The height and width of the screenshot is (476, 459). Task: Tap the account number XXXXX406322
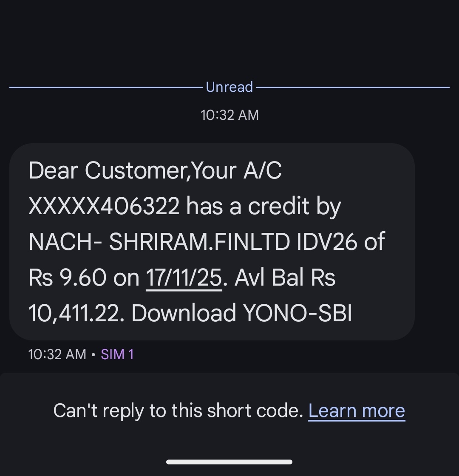(x=104, y=207)
